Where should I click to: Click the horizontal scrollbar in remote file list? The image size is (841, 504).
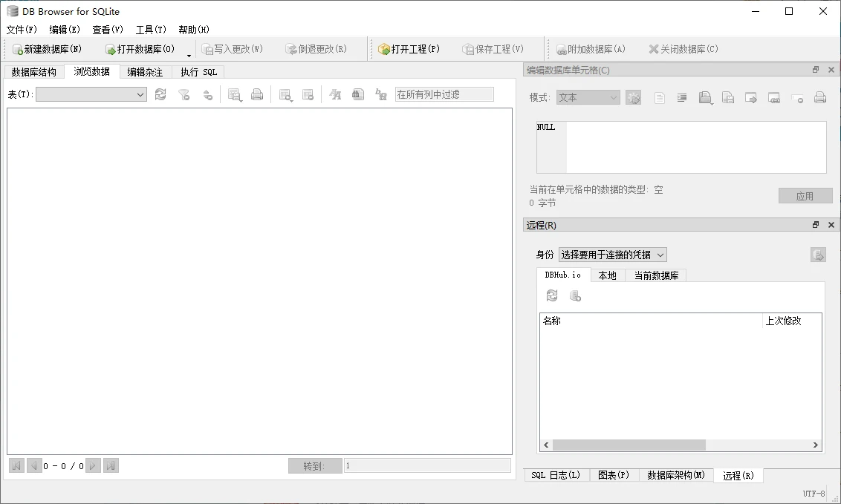629,445
